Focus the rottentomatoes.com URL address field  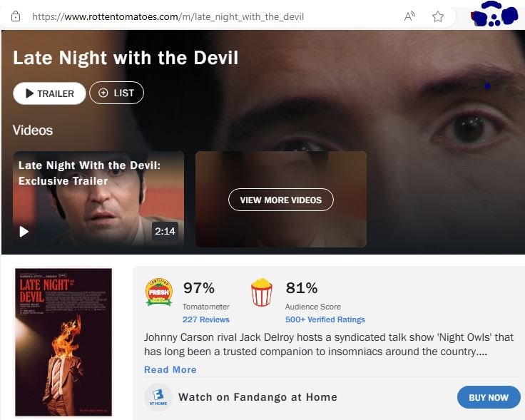coord(168,16)
